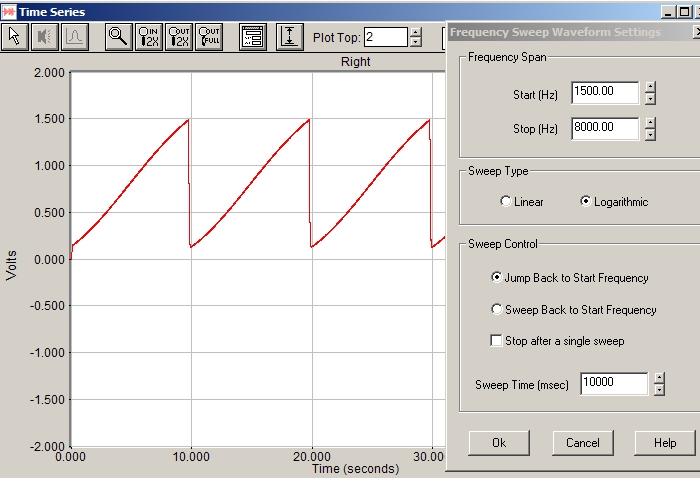700x478 pixels.
Task: Select Logarithmic sweep type
Action: 585,202
